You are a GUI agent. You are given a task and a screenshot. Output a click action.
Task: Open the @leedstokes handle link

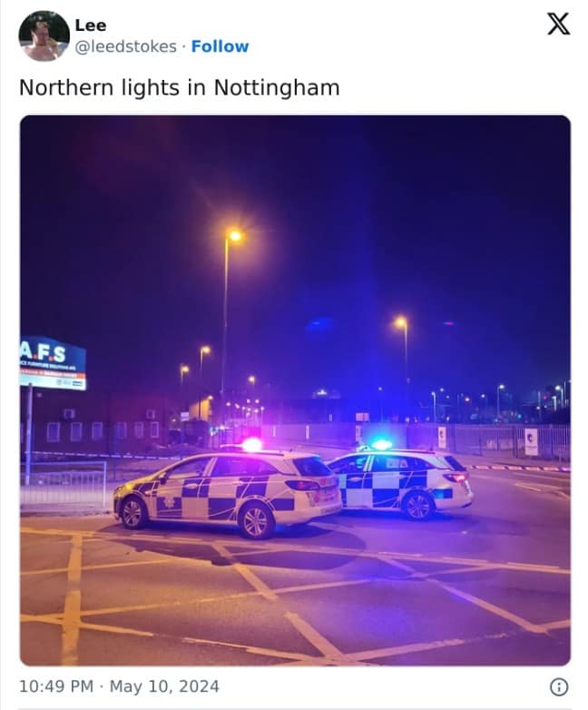(126, 46)
